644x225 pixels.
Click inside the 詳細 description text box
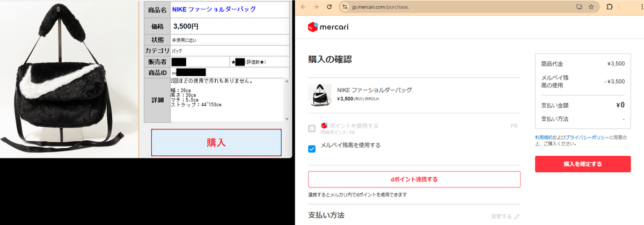226,100
